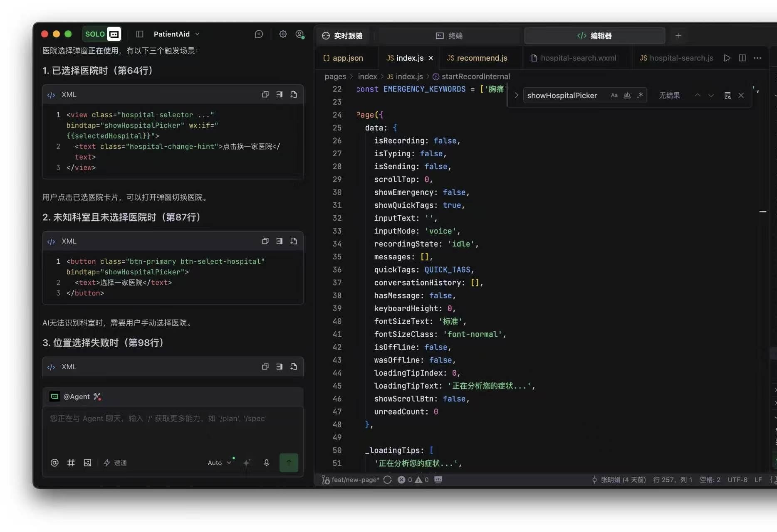Switch to the 终端 tab

(x=449, y=36)
